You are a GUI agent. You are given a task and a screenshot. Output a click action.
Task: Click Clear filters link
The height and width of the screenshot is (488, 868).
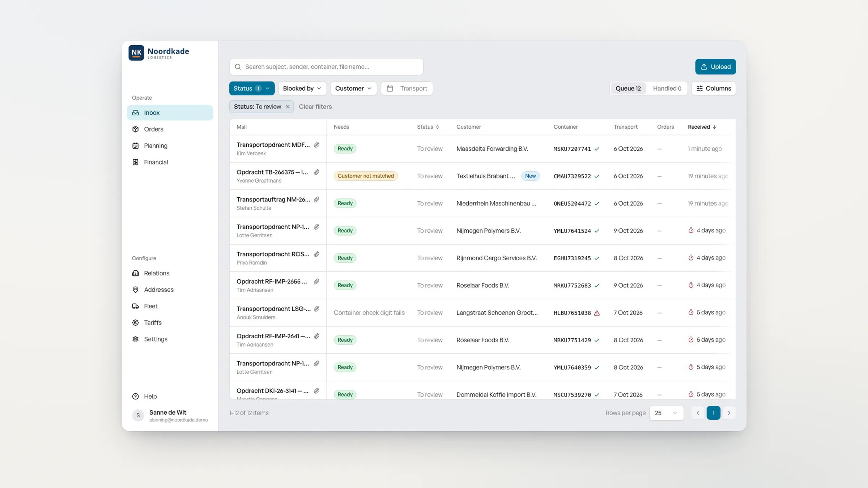(x=315, y=107)
